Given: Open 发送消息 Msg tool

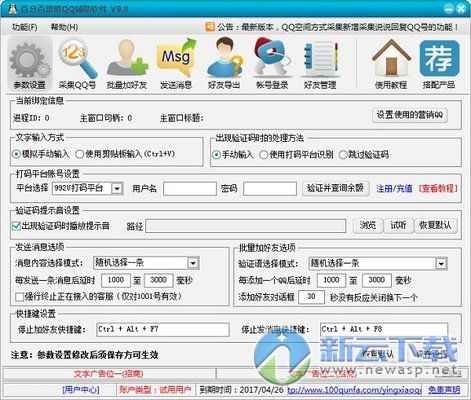Looking at the screenshot, I should coord(176,64).
